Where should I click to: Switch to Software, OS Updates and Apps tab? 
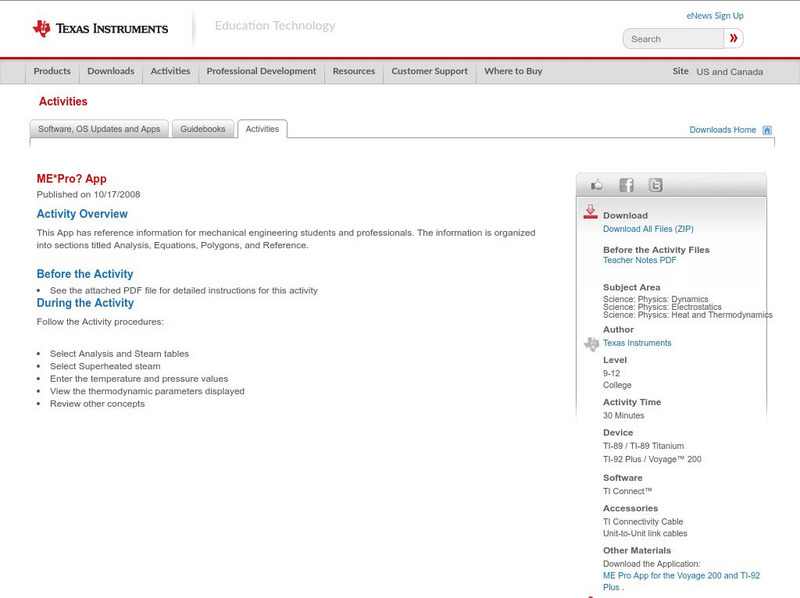coord(99,129)
